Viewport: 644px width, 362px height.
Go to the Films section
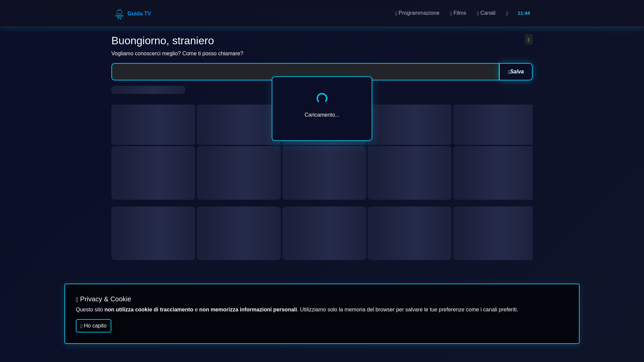pos(460,13)
